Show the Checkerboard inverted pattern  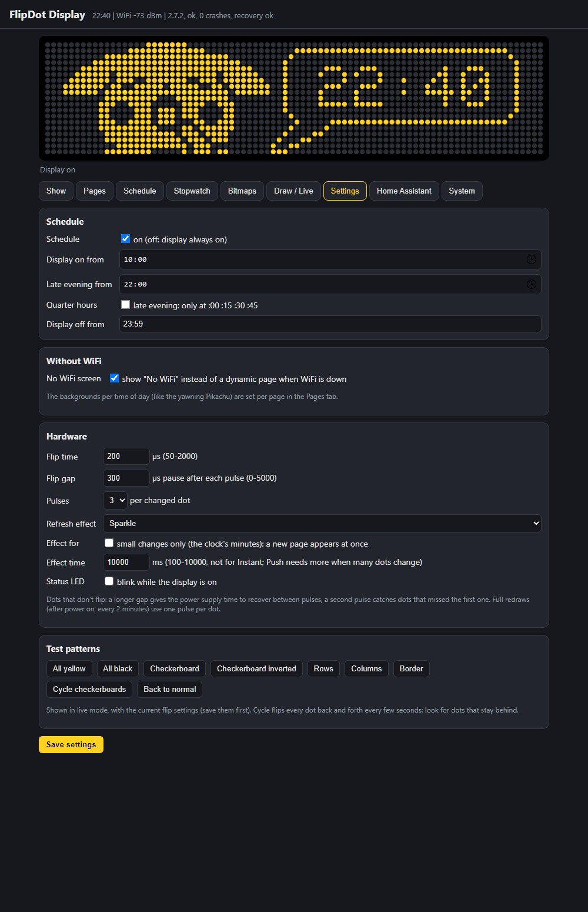(x=256, y=669)
